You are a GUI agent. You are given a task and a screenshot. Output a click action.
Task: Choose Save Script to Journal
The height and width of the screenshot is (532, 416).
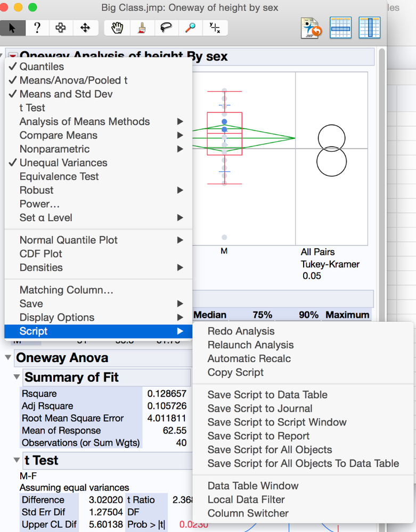pos(303,408)
